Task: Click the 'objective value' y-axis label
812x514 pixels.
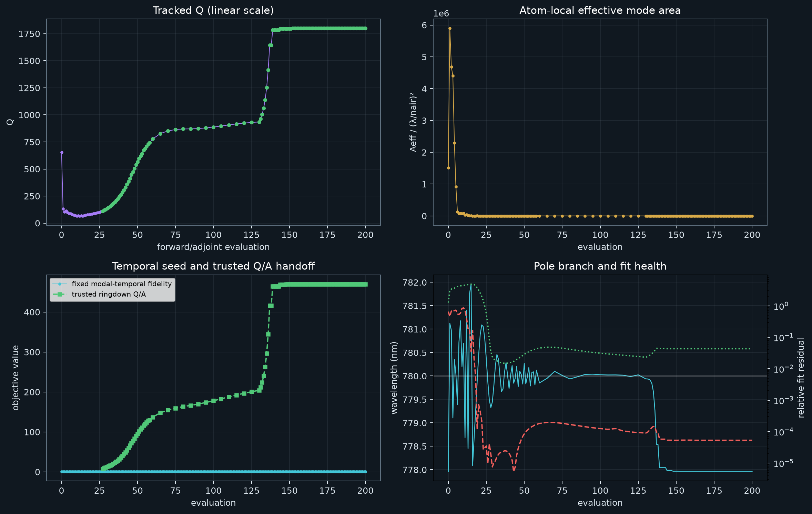Action: coord(16,378)
